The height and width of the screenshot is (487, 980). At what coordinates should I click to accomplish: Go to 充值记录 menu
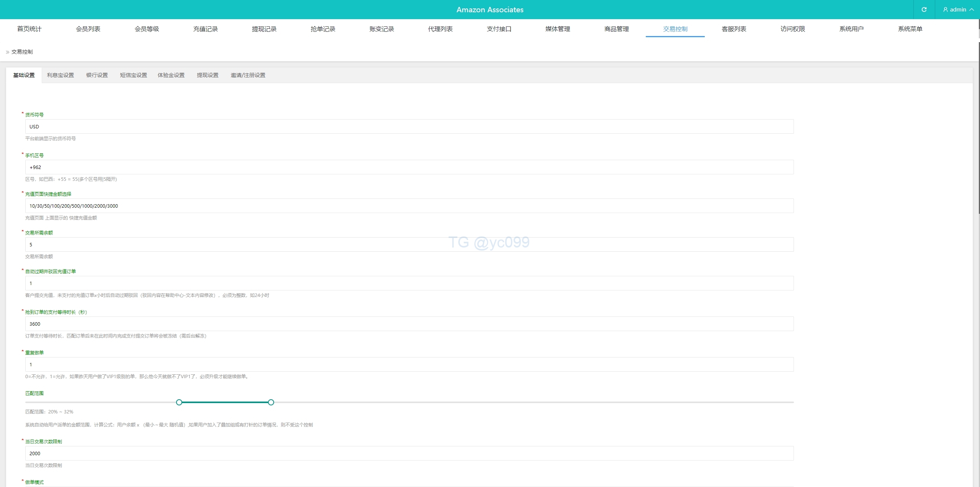205,29
